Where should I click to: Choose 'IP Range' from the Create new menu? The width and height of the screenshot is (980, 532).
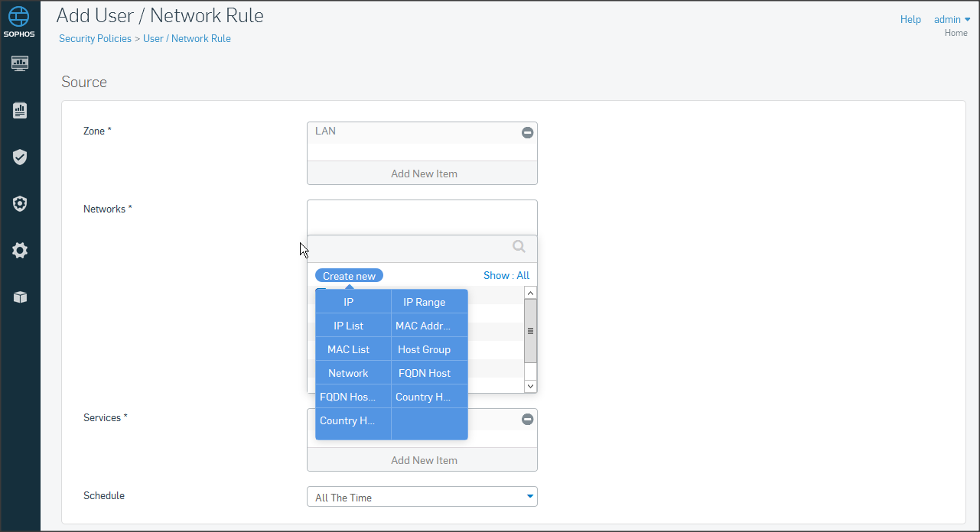[424, 302]
